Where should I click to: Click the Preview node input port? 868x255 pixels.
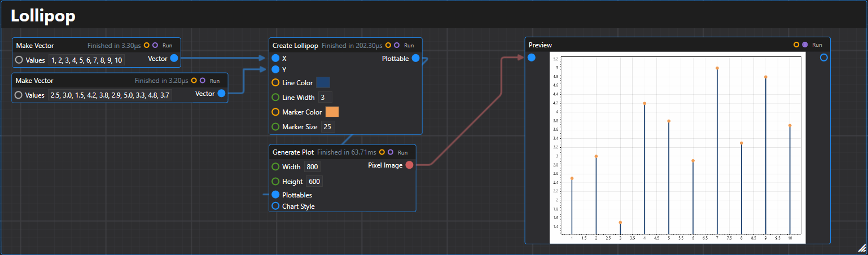[531, 58]
